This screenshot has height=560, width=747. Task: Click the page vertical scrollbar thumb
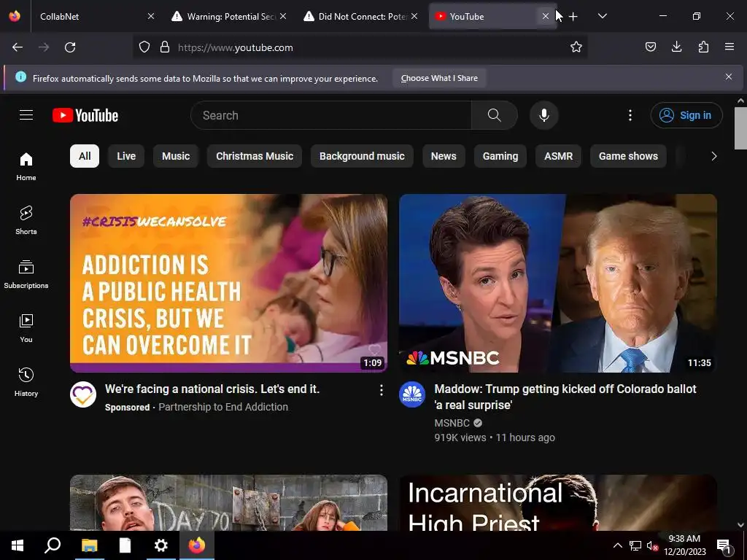pyautogui.click(x=740, y=128)
